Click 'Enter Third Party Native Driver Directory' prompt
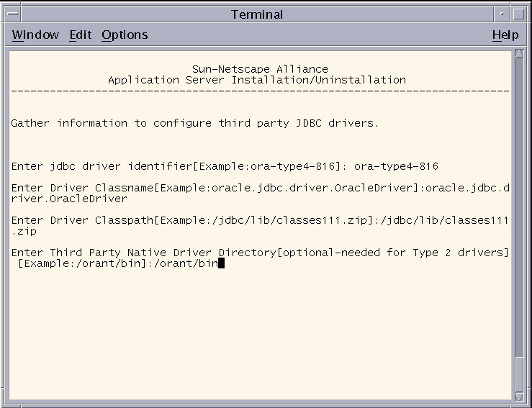 click(x=144, y=253)
